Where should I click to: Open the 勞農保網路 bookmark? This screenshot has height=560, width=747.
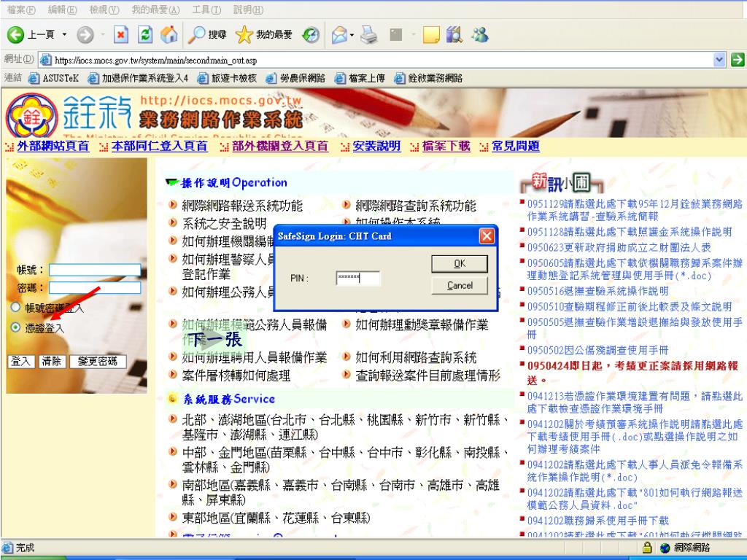[296, 78]
